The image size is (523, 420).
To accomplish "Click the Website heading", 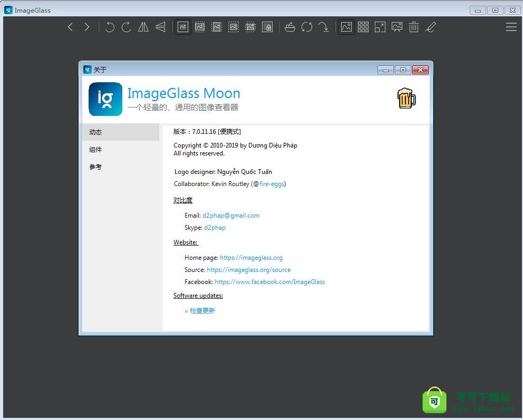I will [186, 242].
